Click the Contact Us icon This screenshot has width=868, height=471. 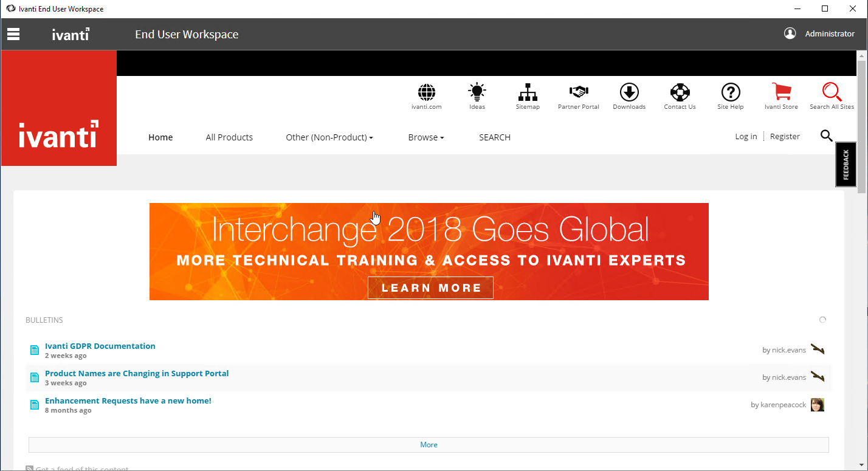679,92
